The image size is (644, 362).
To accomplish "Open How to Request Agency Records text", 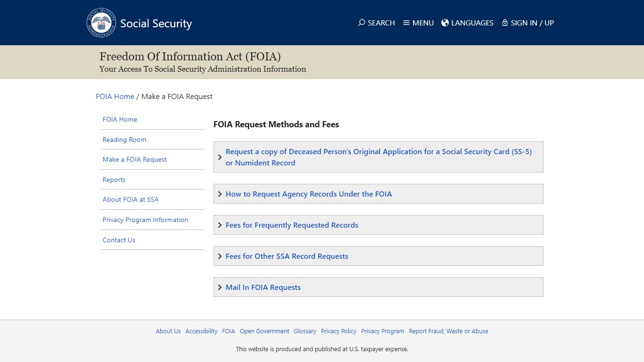I will click(309, 194).
